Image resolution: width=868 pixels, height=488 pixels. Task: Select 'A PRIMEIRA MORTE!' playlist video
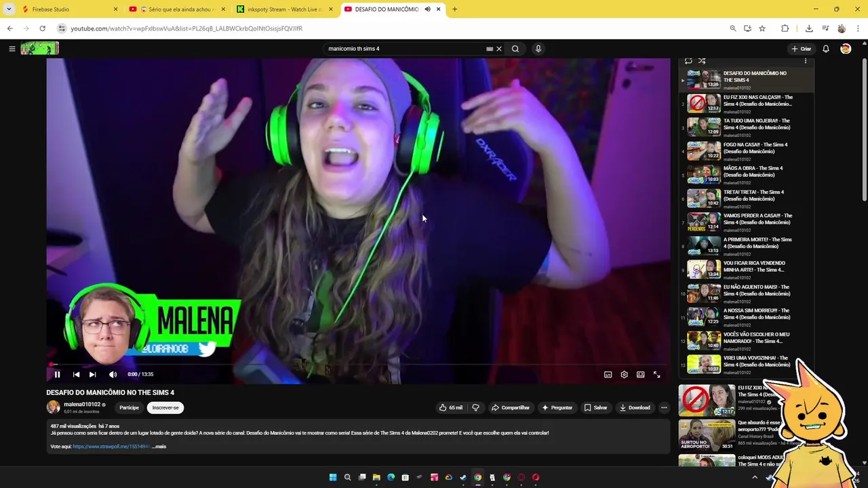tap(745, 246)
